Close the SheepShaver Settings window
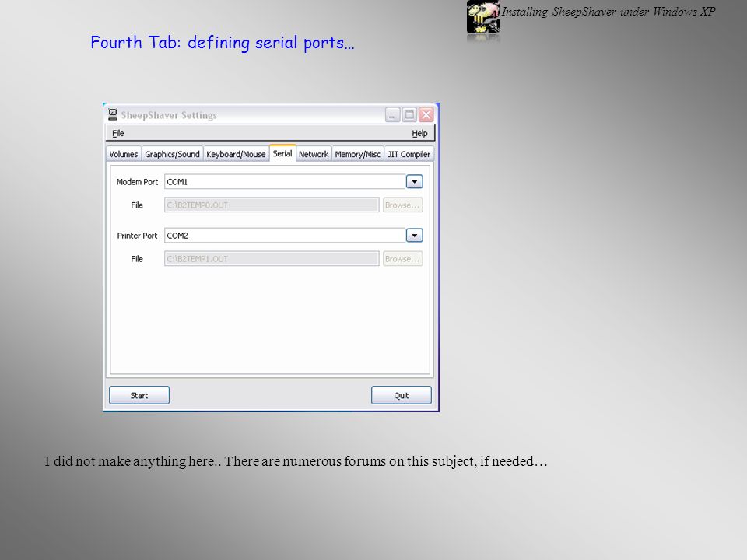The width and height of the screenshot is (747, 560). [x=426, y=115]
